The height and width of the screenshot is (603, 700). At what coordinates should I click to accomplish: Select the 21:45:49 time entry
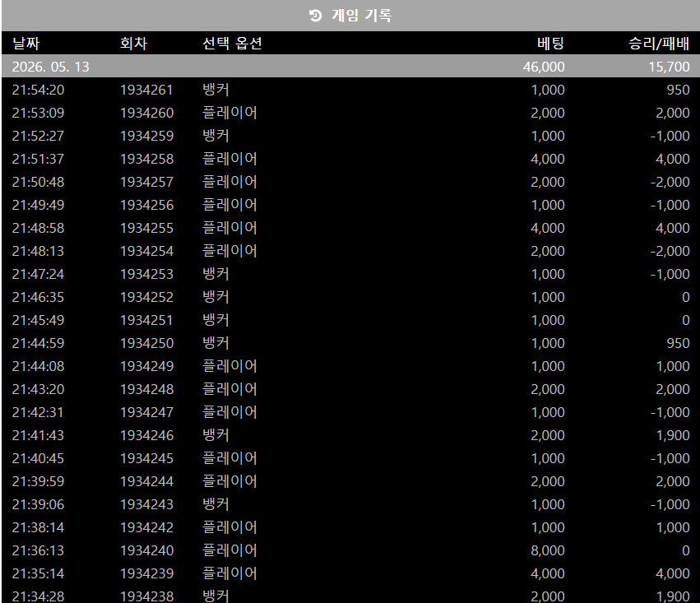(38, 320)
